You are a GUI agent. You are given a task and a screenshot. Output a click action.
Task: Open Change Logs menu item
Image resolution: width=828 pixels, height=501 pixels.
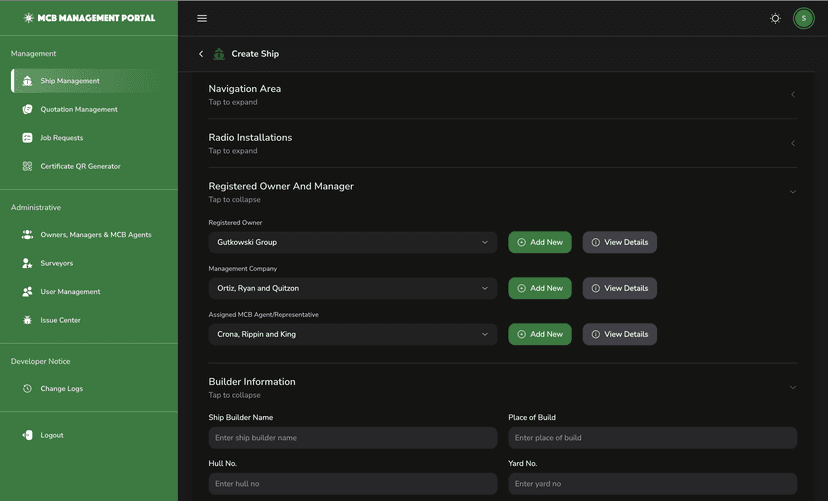(85, 389)
